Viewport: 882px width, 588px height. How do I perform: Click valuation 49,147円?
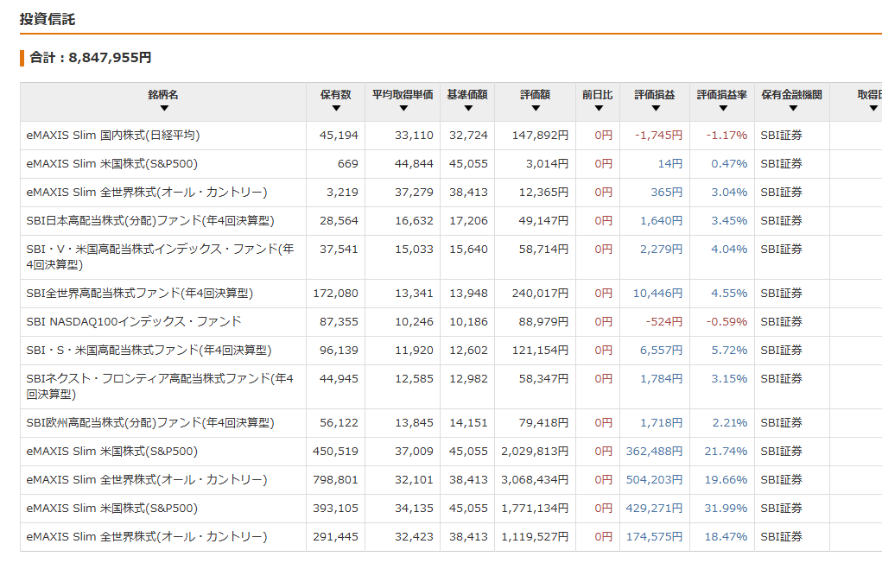(543, 221)
